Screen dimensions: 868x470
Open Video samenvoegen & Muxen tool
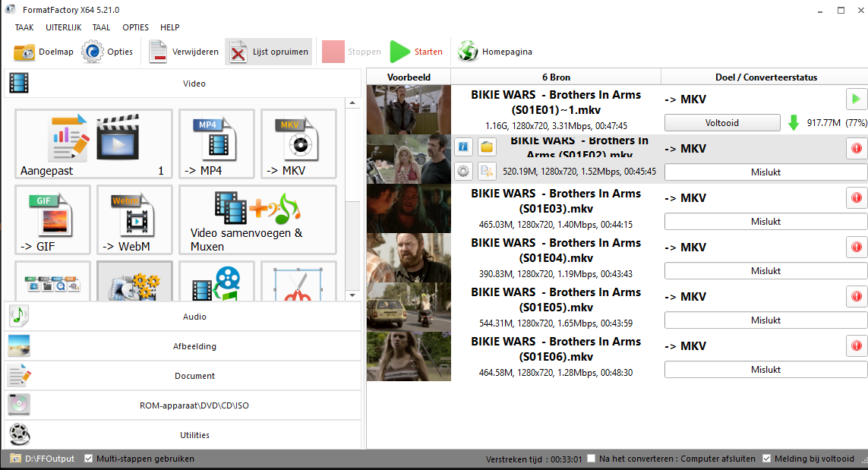[257, 220]
